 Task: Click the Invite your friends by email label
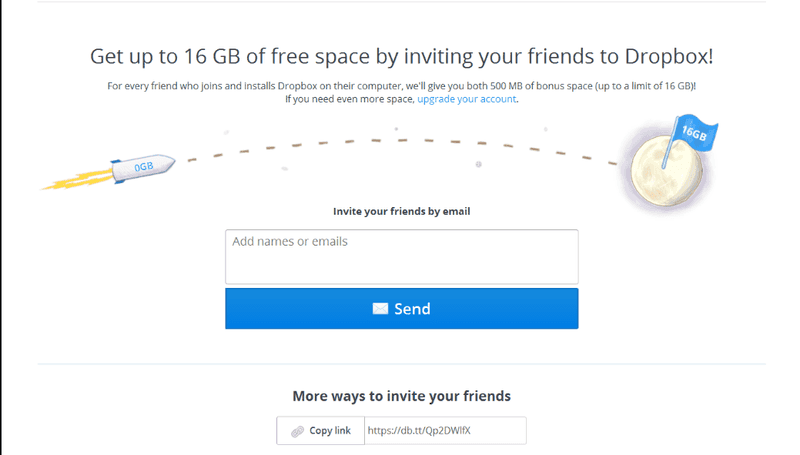pos(402,211)
